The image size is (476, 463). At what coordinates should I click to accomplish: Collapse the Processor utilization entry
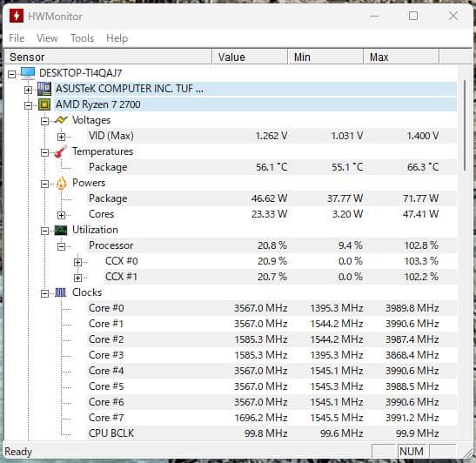pyautogui.click(x=61, y=247)
